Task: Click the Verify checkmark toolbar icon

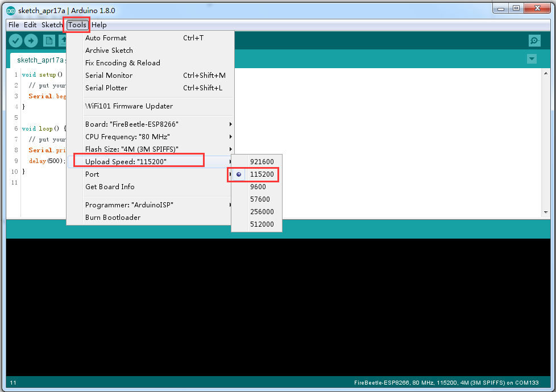Action: click(x=15, y=40)
